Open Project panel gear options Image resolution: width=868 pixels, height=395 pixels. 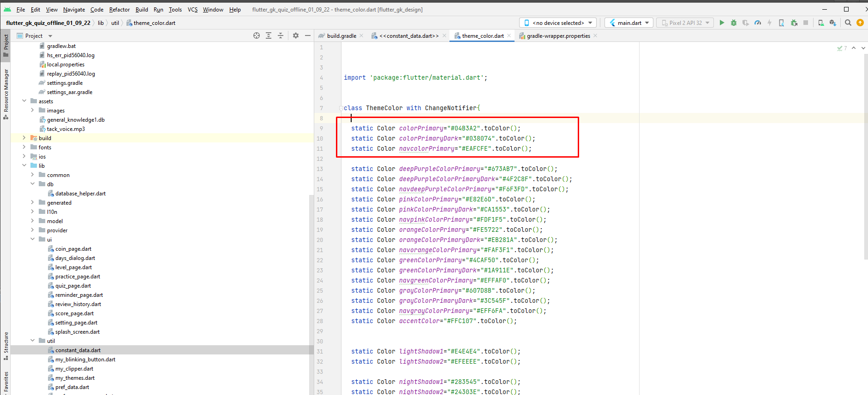(x=296, y=35)
